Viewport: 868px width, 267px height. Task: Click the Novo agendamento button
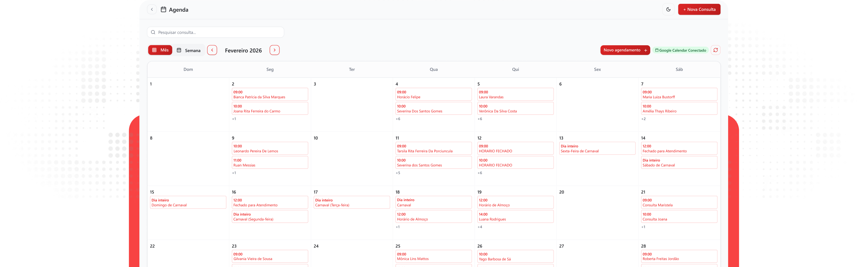625,50
